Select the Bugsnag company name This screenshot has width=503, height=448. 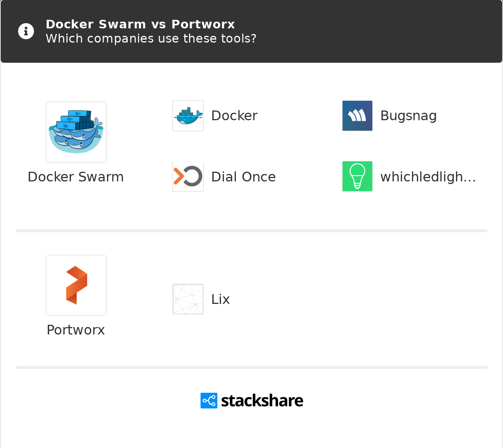pyautogui.click(x=408, y=116)
